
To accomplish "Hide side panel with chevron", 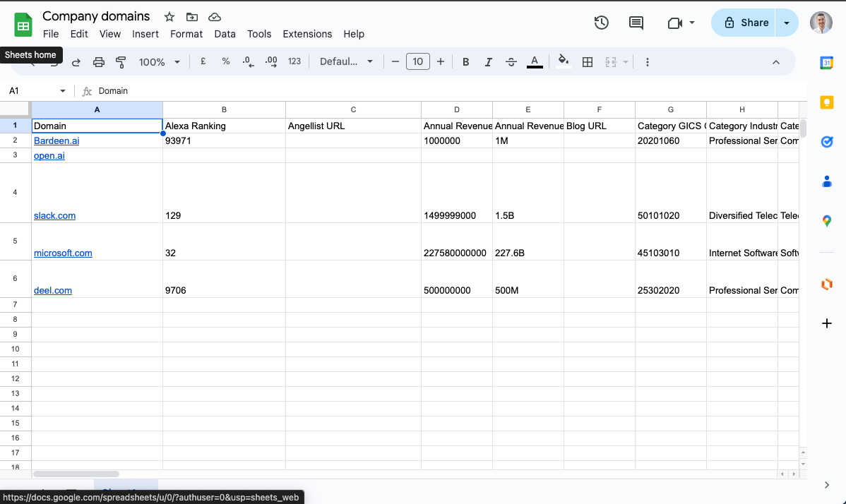I will point(826,485).
